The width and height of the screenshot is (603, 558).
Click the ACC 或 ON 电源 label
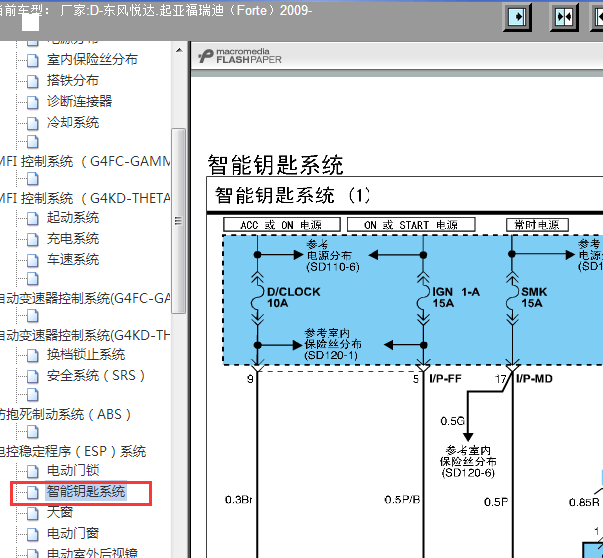tap(282, 225)
